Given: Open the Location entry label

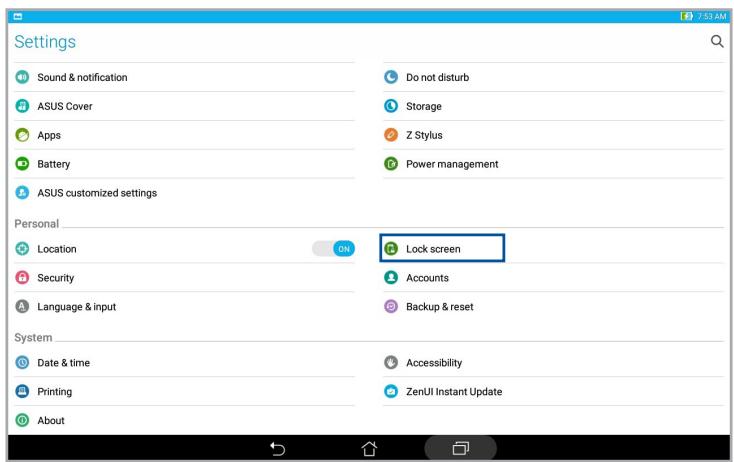Looking at the screenshot, I should pos(57,249).
